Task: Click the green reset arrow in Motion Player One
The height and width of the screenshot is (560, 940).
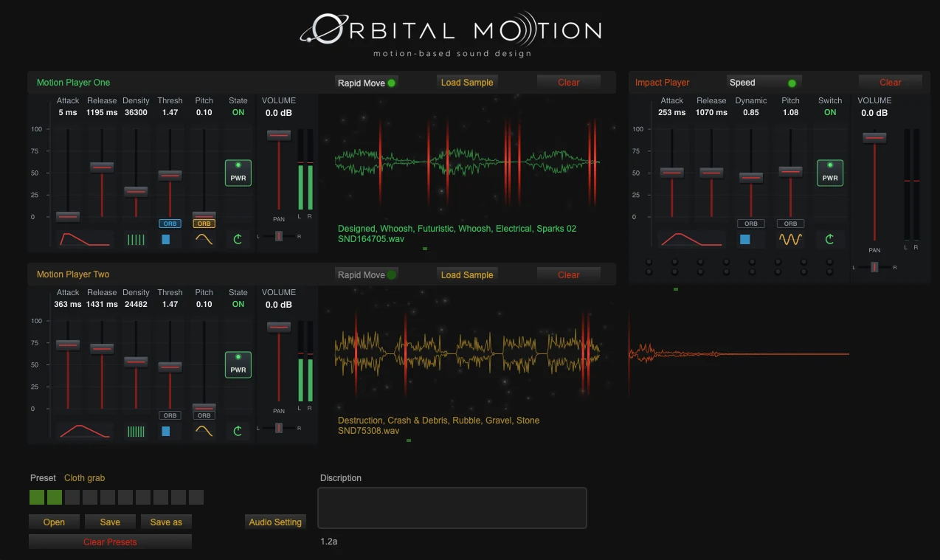Action: tap(238, 239)
